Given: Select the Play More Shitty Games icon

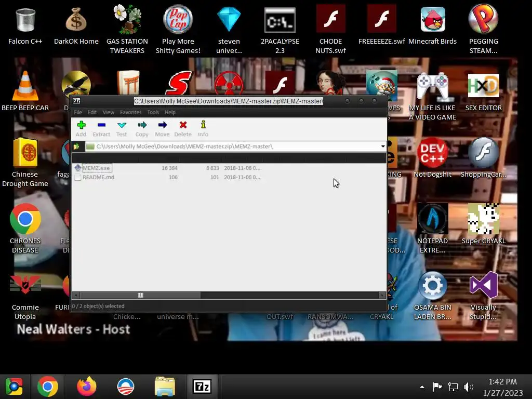Looking at the screenshot, I should click(x=178, y=30).
